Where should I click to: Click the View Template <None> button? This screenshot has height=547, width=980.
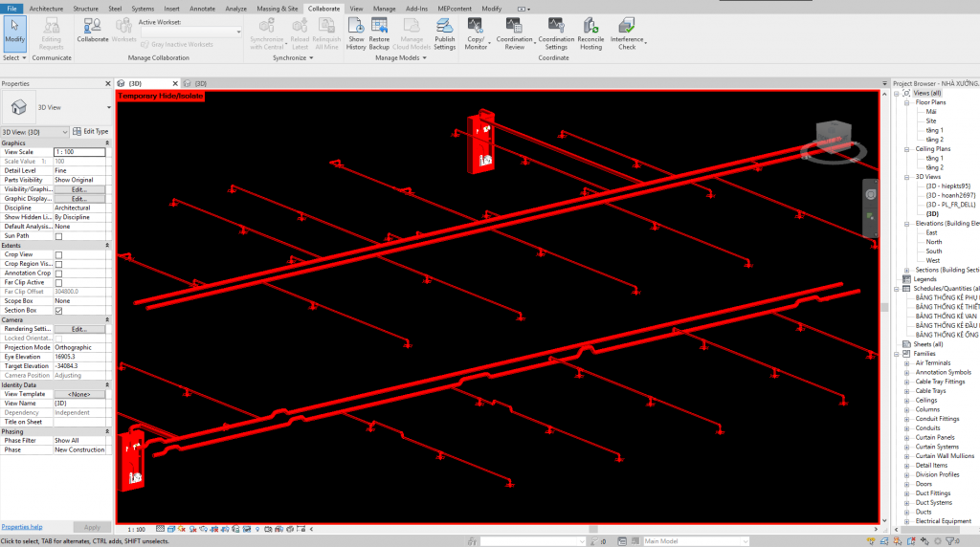point(78,395)
